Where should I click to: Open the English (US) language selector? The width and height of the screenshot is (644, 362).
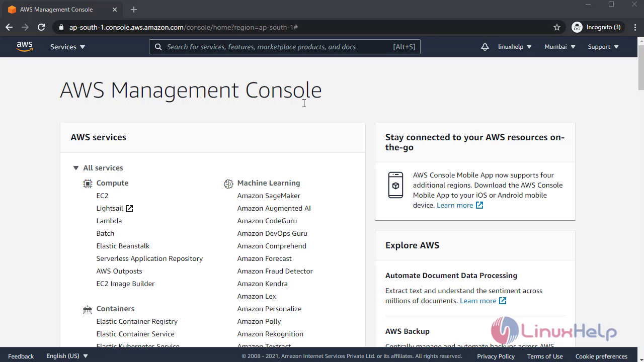[x=67, y=356]
